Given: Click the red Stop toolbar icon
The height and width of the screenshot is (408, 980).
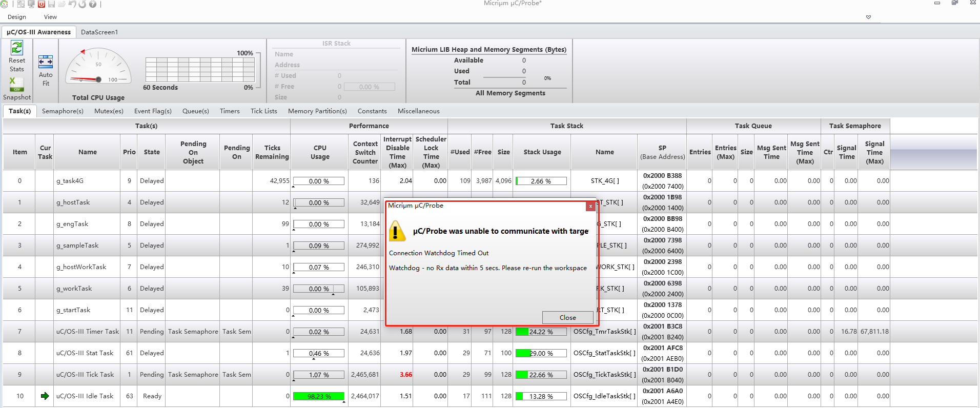Looking at the screenshot, I should click(42, 4).
